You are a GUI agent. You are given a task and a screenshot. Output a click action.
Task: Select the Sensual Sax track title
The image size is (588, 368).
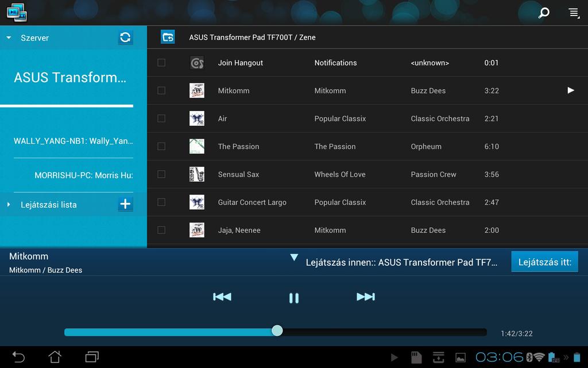(x=238, y=174)
